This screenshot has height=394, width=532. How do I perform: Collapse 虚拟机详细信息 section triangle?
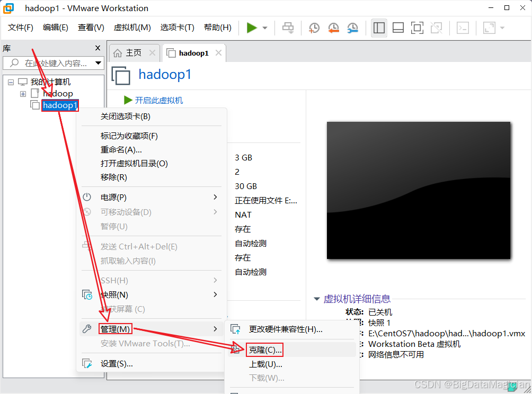click(x=317, y=299)
